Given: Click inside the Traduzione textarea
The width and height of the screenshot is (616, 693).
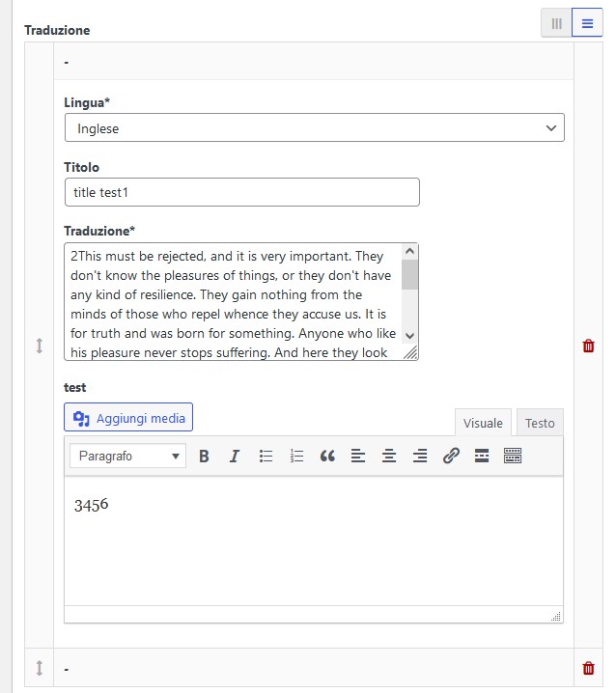Looking at the screenshot, I should point(233,301).
